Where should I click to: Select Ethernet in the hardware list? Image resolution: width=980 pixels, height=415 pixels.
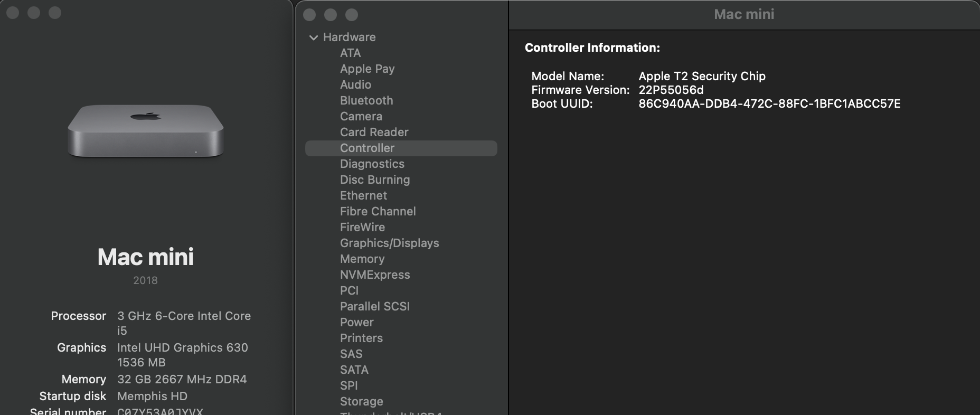(x=363, y=195)
